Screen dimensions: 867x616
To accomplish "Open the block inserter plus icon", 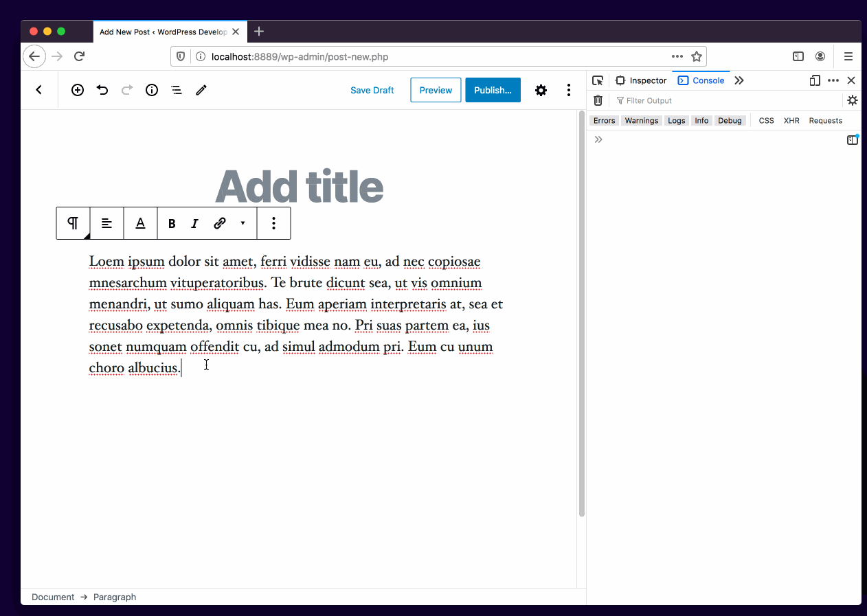I will [78, 90].
